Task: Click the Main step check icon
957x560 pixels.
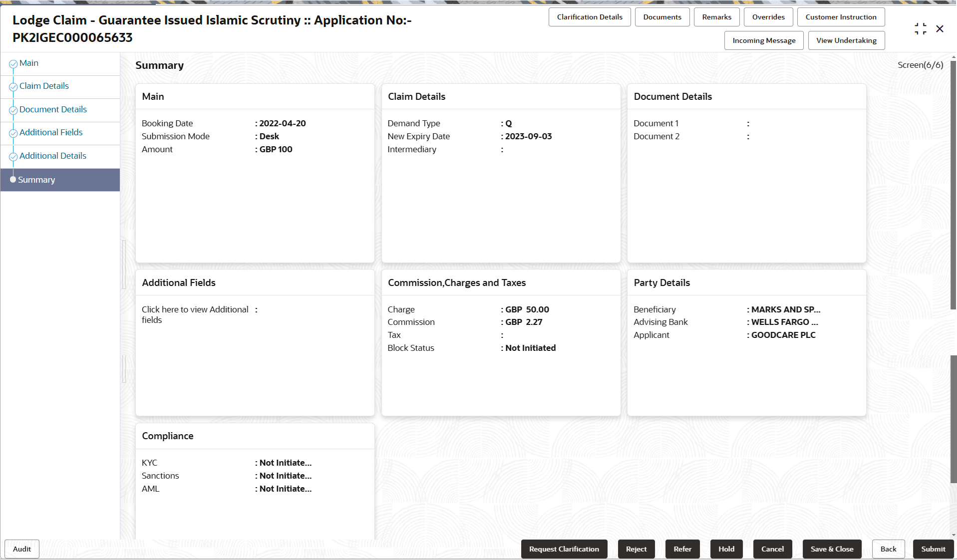Action: (13, 64)
